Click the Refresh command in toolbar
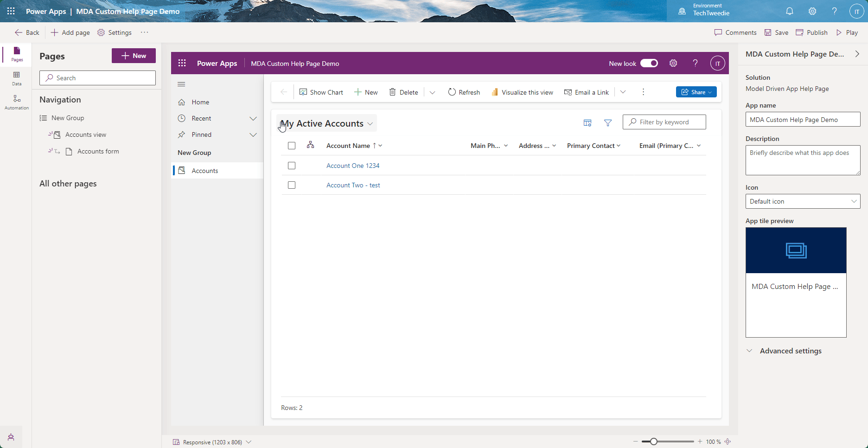The height and width of the screenshot is (448, 868). point(464,92)
